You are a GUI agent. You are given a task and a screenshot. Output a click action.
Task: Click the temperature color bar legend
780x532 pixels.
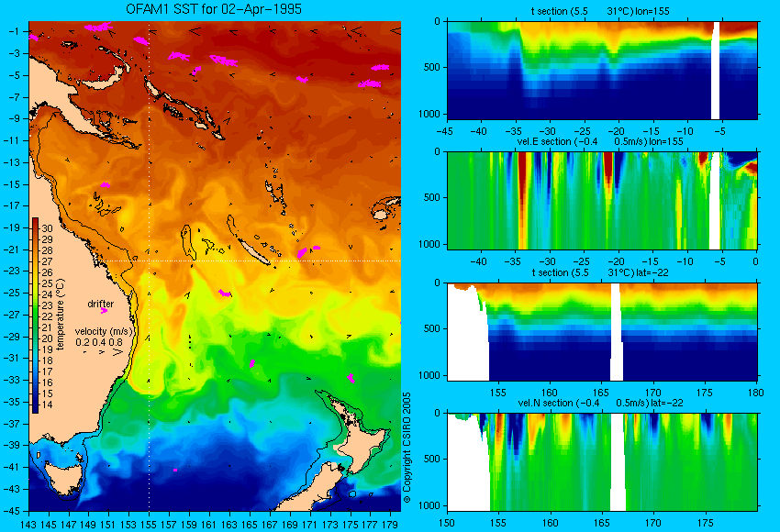35,316
